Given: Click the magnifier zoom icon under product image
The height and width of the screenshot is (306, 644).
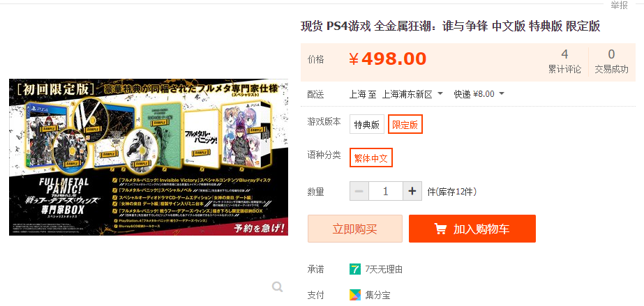Looking at the screenshot, I should click(277, 286).
